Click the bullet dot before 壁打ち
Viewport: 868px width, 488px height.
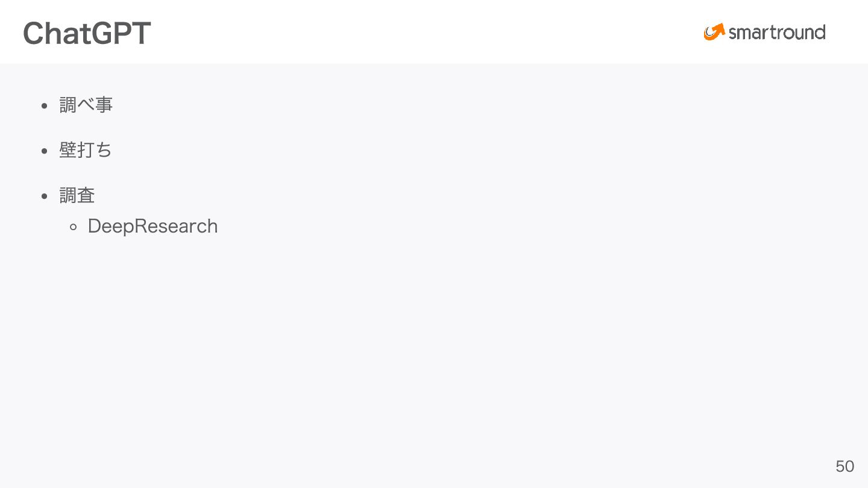coord(44,151)
